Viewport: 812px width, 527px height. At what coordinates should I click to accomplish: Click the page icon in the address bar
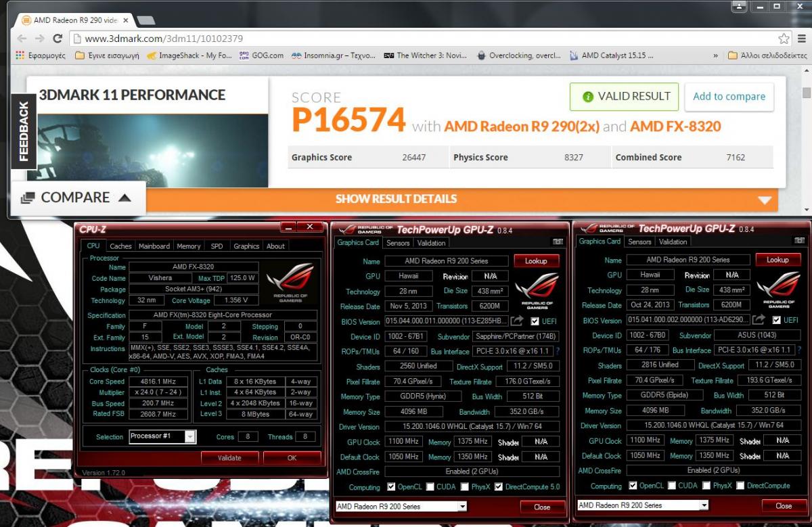click(77, 39)
